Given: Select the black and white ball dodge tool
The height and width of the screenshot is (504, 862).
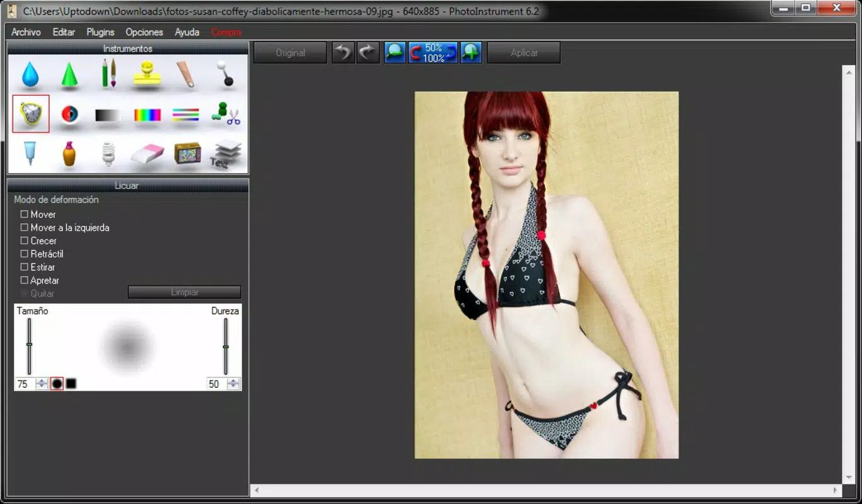Looking at the screenshot, I should (224, 74).
